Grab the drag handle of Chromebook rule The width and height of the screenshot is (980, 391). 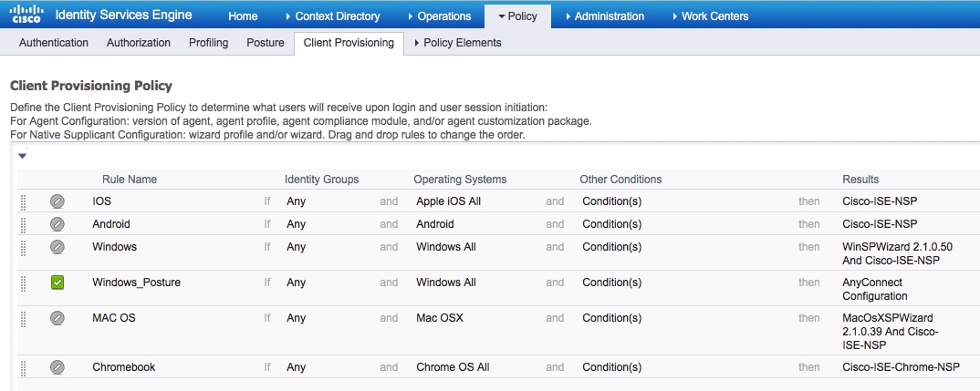click(x=24, y=368)
